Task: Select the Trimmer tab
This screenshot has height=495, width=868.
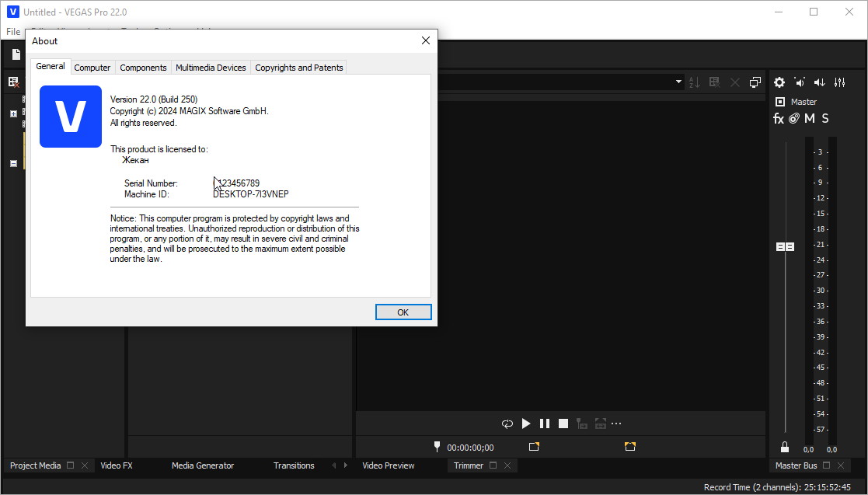Action: point(469,465)
